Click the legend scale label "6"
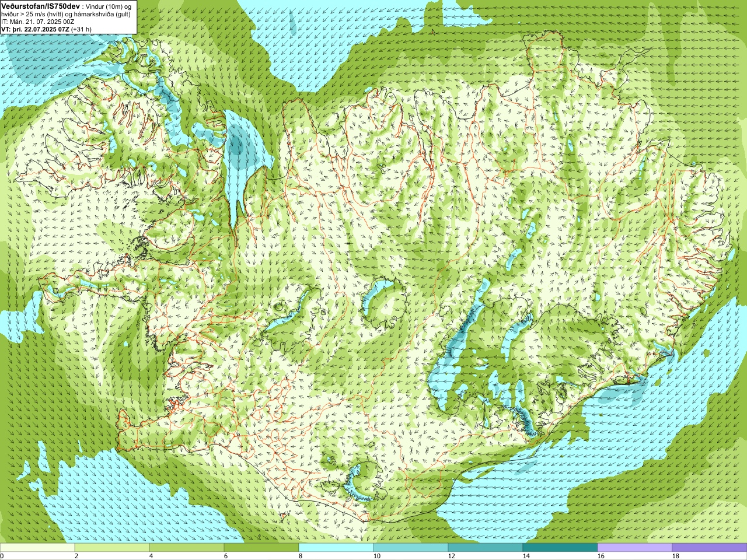 [x=225, y=556]
